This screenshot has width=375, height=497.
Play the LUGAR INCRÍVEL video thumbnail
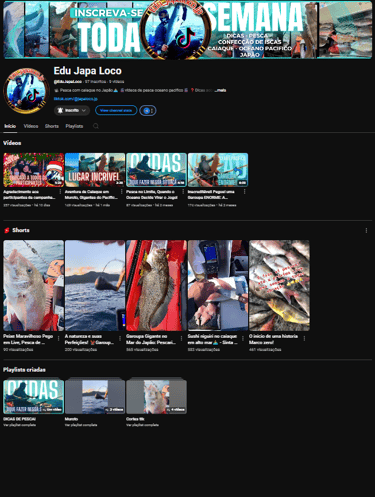pyautogui.click(x=95, y=170)
